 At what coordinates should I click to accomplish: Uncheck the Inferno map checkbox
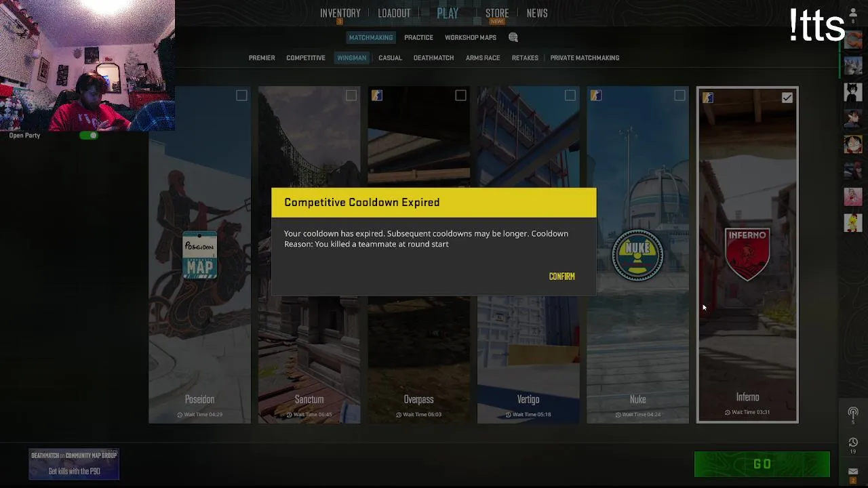[787, 98]
